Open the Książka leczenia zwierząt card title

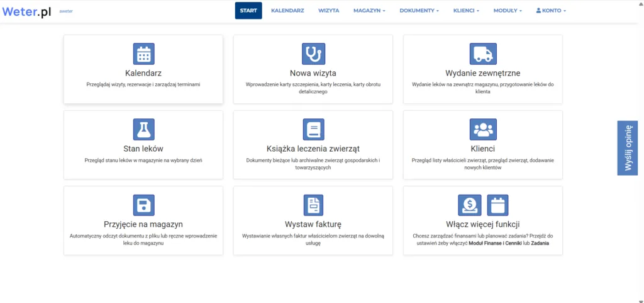coord(313,149)
